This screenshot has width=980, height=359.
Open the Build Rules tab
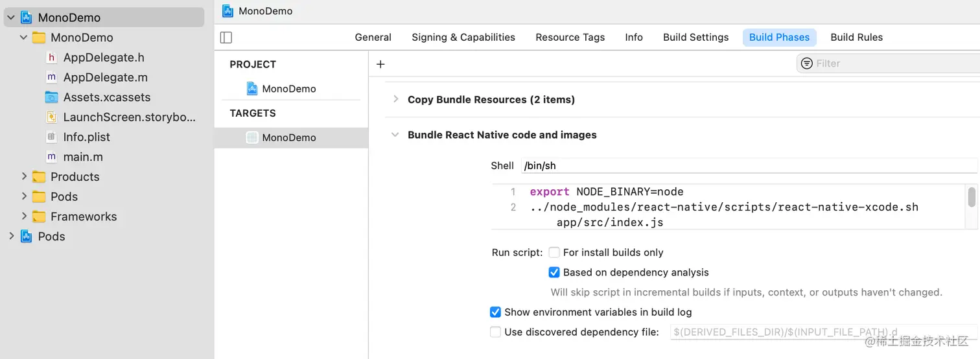point(857,37)
